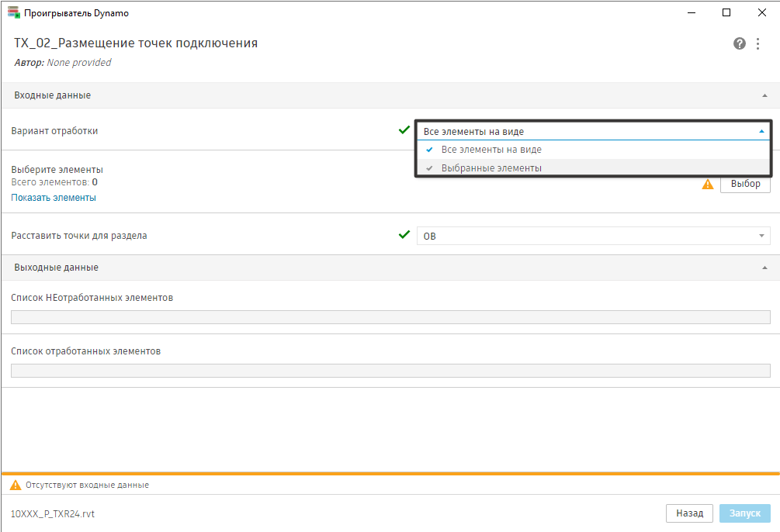780x532 pixels.
Task: Click the Список отработанных элементов field
Action: point(390,370)
